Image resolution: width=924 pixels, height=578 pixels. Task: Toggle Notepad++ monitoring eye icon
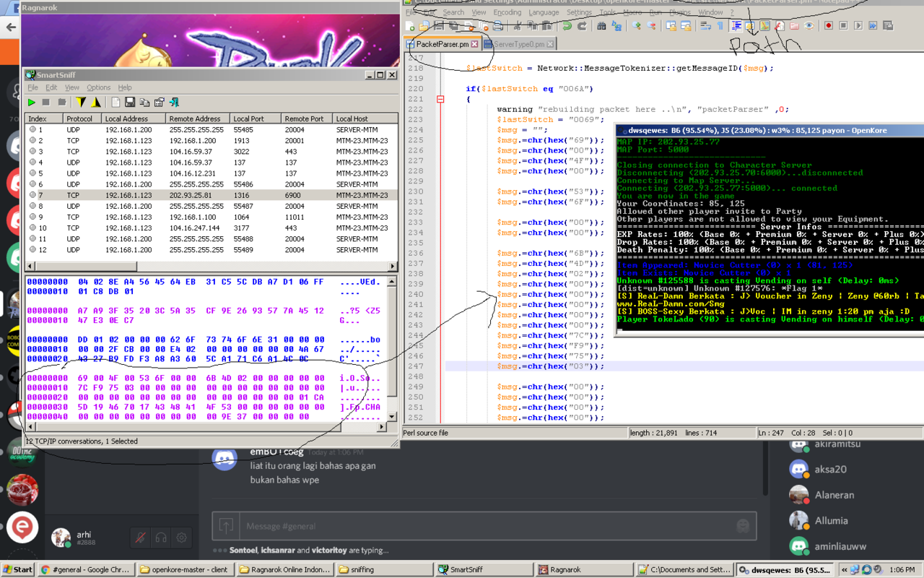[808, 26]
